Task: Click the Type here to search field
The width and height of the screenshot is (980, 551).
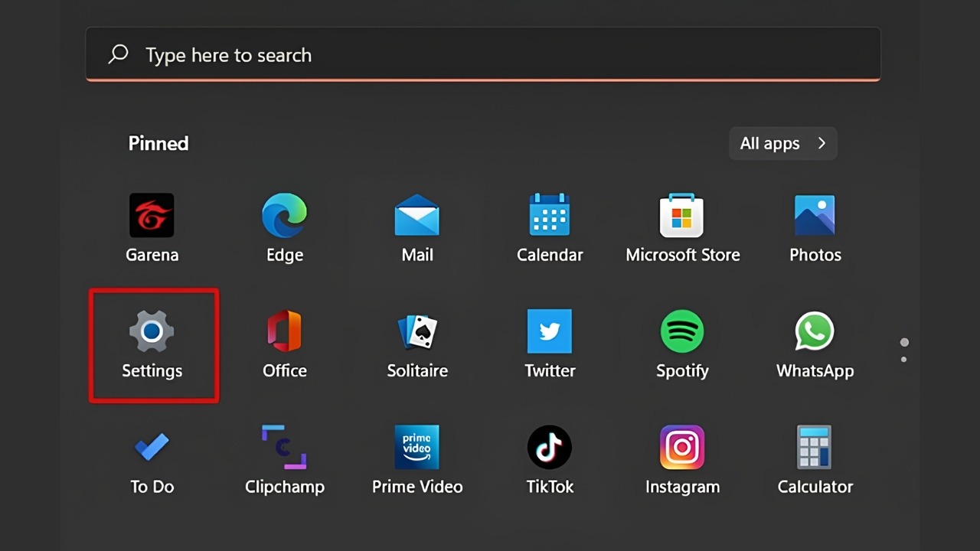Action: (x=483, y=54)
